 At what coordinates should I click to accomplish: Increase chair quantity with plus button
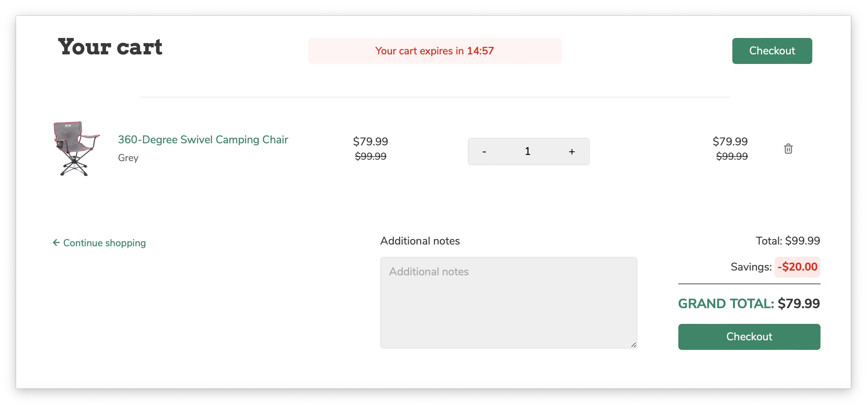[572, 152]
